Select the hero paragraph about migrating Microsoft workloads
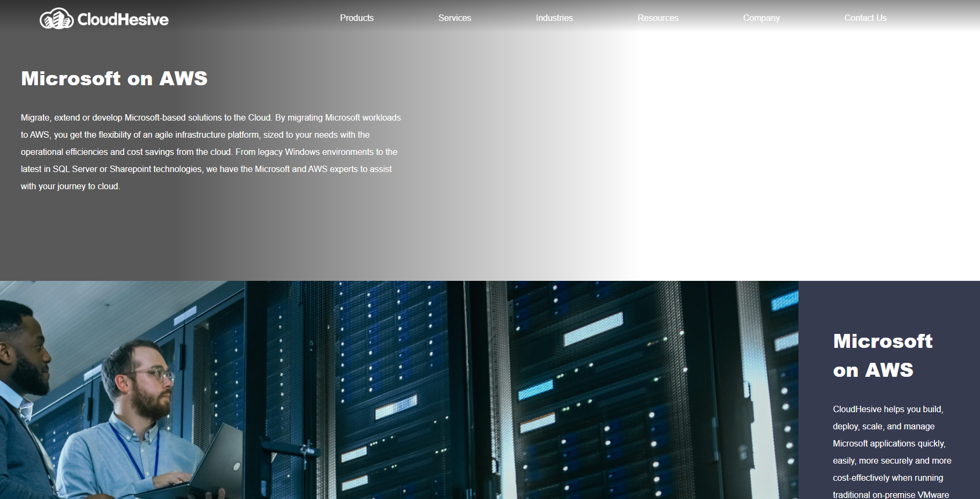This screenshot has width=980, height=499. coord(210,152)
